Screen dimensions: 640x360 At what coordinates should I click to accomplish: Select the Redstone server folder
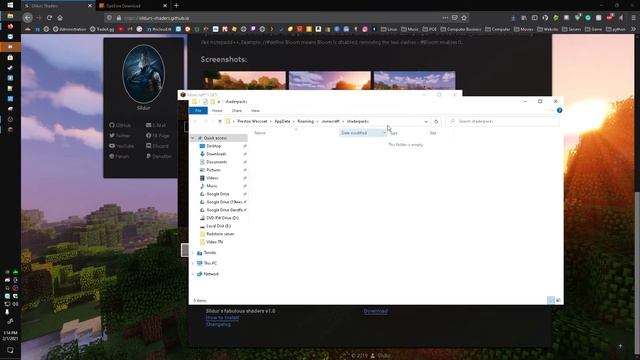[220, 234]
